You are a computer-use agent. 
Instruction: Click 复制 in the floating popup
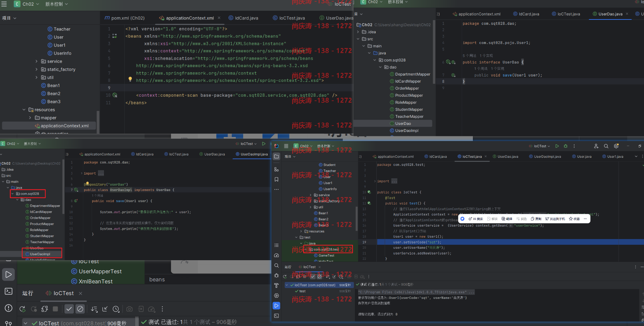coord(536,219)
